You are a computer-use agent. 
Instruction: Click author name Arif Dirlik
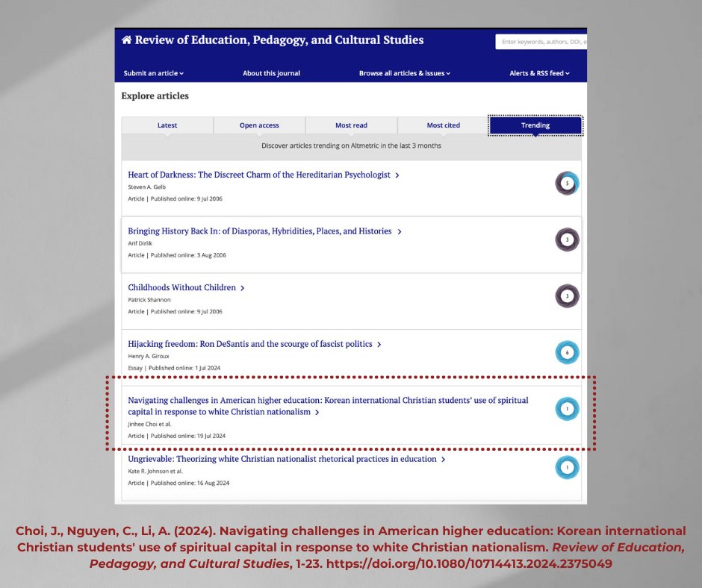(x=140, y=243)
